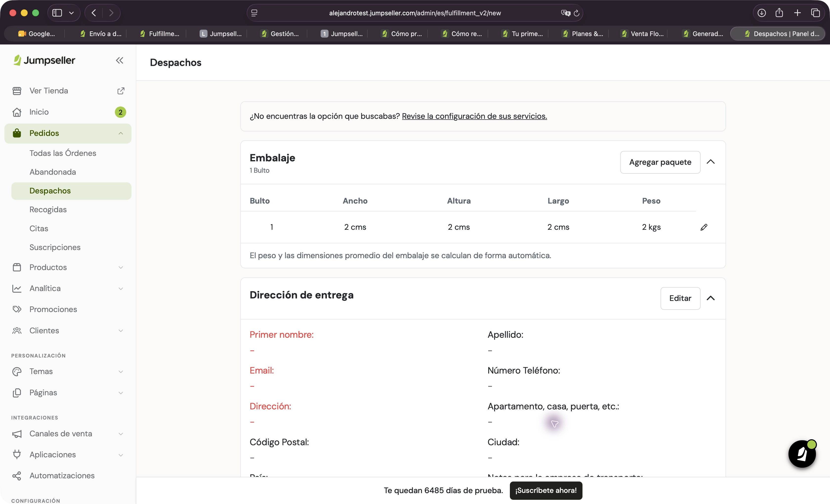This screenshot has width=830, height=504.
Task: Click the Safari share icon
Action: point(779,13)
